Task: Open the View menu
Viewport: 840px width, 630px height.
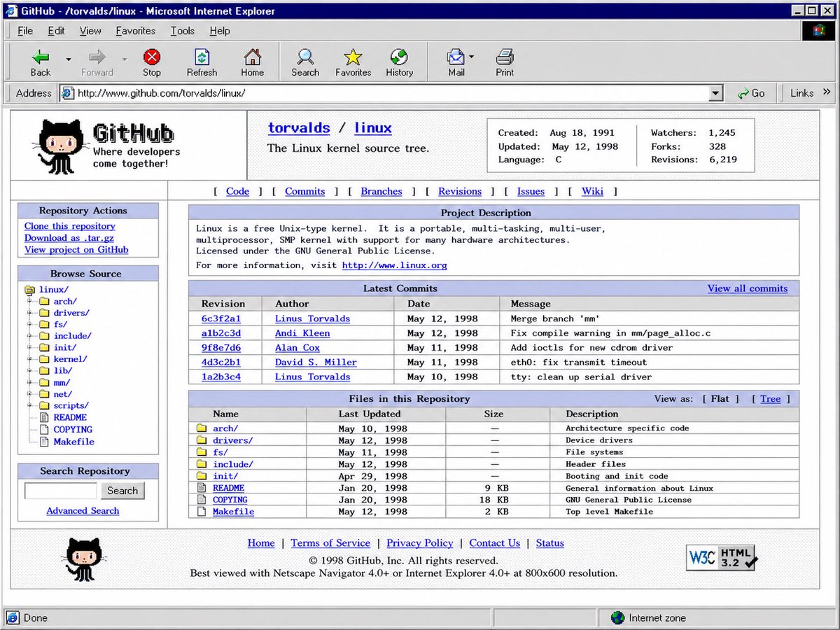Action: (90, 31)
